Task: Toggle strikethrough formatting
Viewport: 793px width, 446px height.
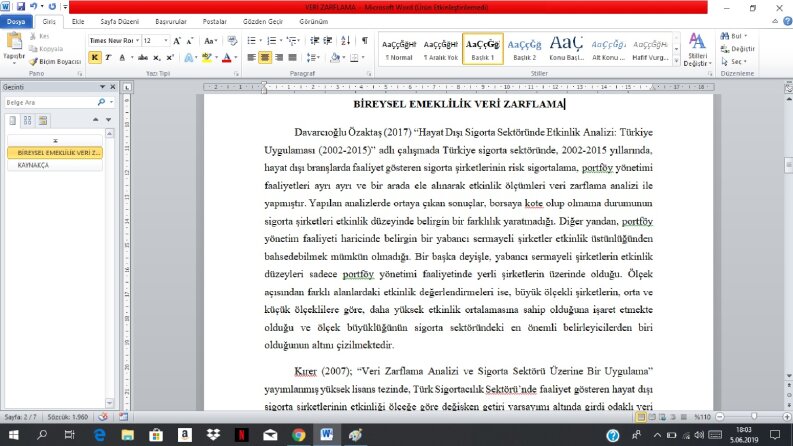Action: (x=143, y=58)
